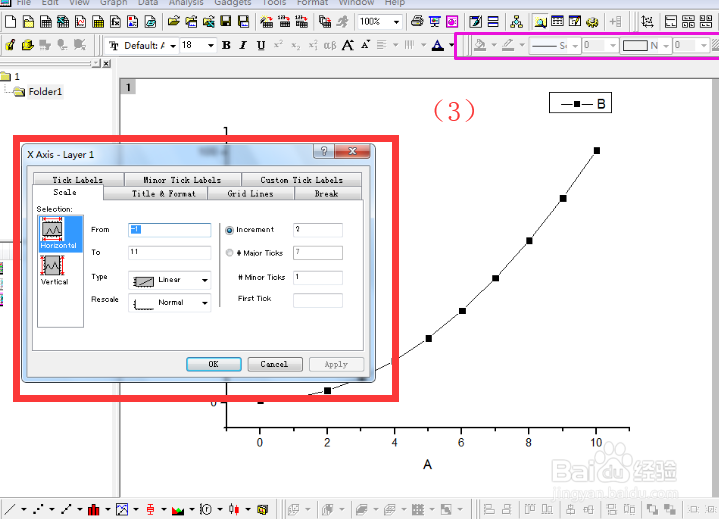Select the Increment radio button
This screenshot has width=719, height=519.
click(x=230, y=230)
